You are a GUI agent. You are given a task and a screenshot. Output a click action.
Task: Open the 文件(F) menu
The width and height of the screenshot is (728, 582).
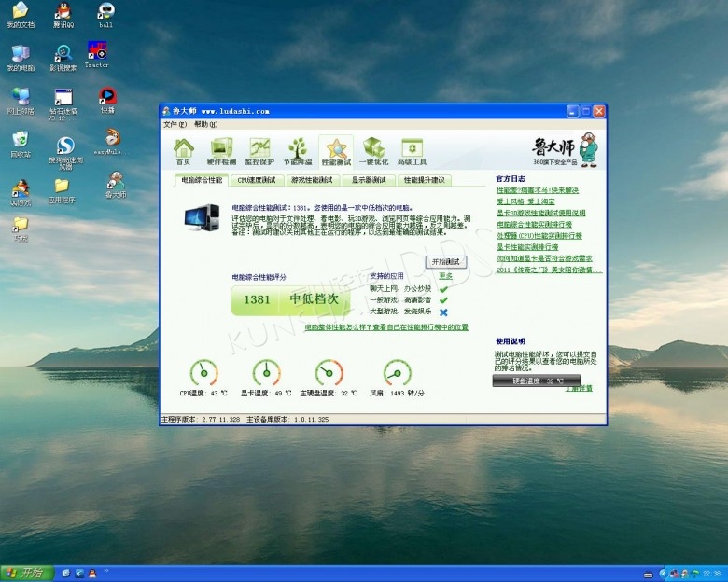tap(175, 124)
